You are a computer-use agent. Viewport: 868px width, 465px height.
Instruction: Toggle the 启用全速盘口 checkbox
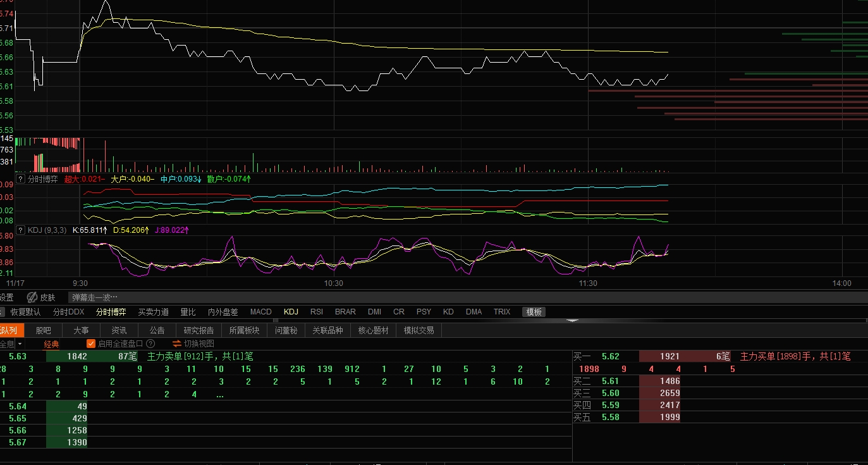coord(91,344)
